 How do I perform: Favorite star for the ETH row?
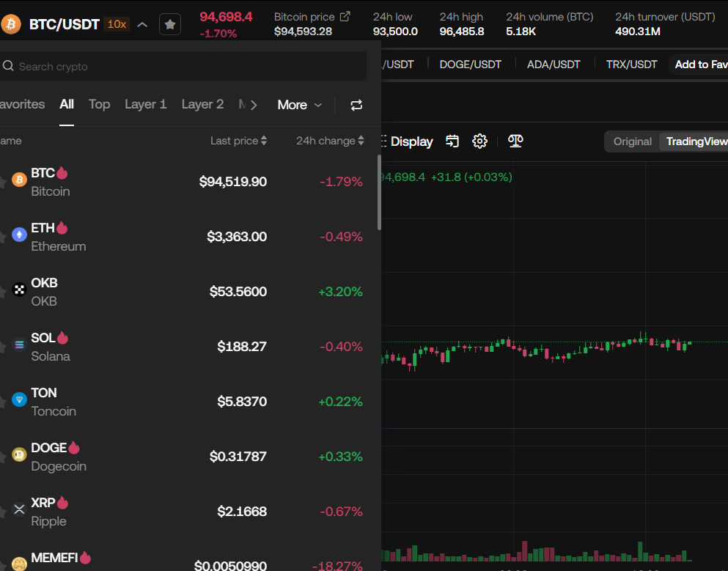tap(2, 237)
